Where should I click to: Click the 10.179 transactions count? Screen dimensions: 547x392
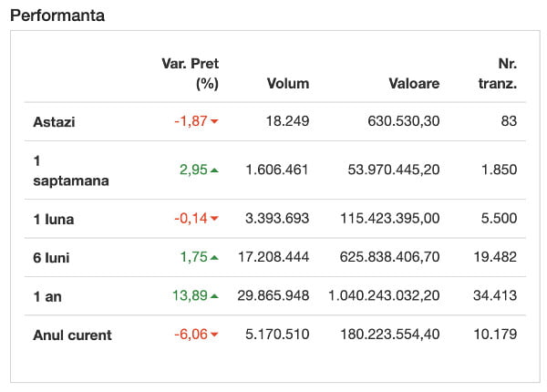coord(496,335)
